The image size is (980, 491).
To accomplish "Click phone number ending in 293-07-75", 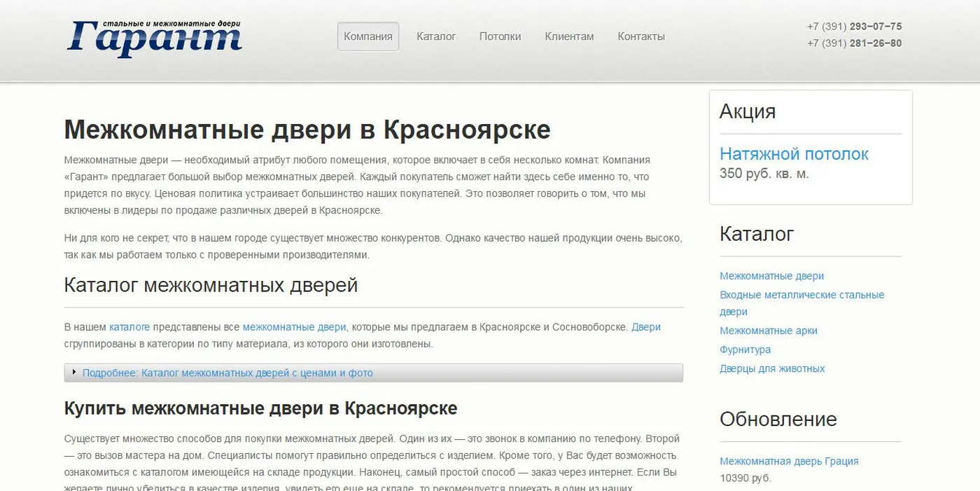I will coord(854,27).
